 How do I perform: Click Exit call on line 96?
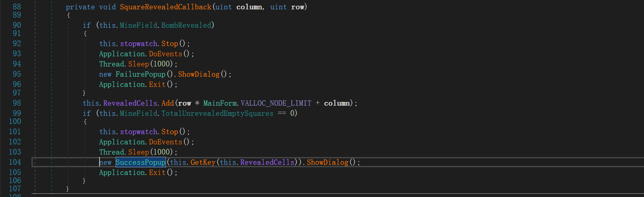pos(157,84)
